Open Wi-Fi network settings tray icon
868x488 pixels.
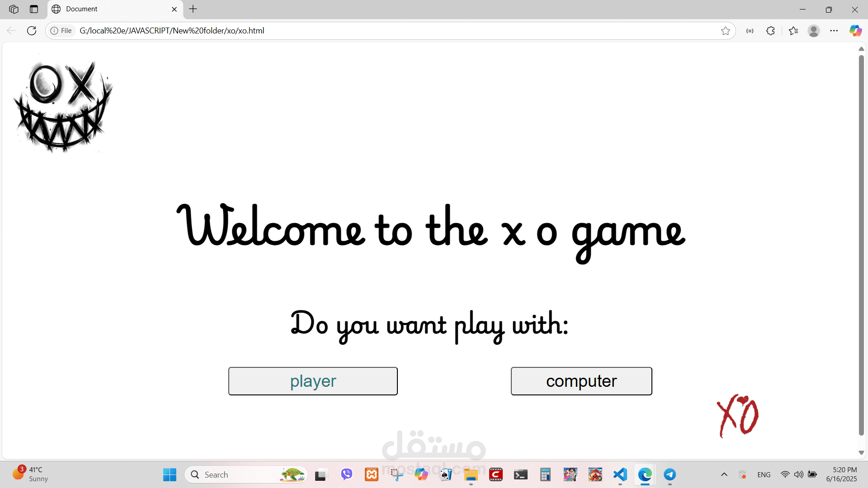point(785,474)
